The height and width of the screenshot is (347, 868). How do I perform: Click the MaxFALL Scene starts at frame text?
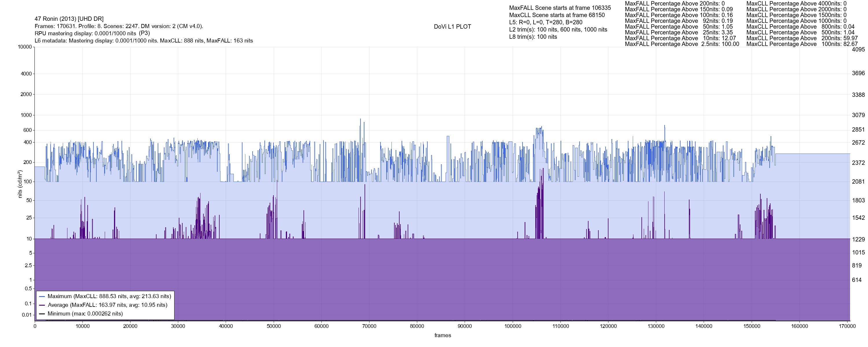560,8
